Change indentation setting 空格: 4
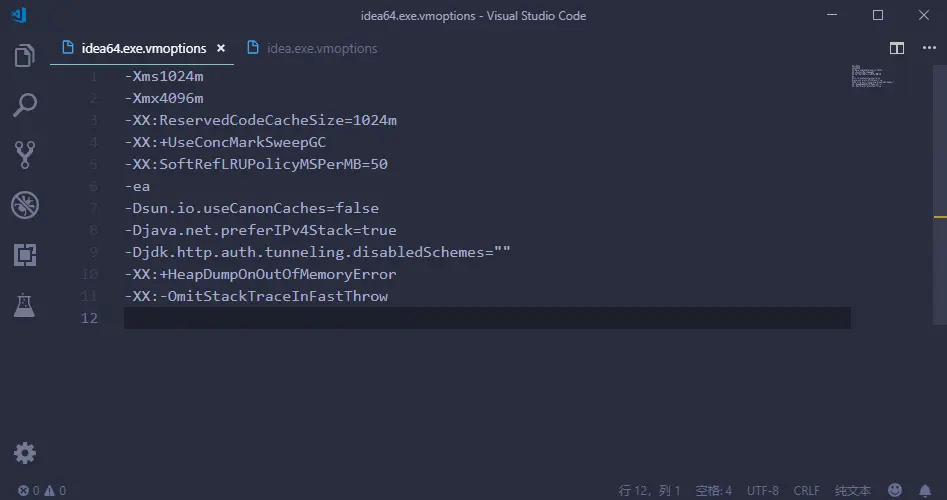 click(713, 491)
